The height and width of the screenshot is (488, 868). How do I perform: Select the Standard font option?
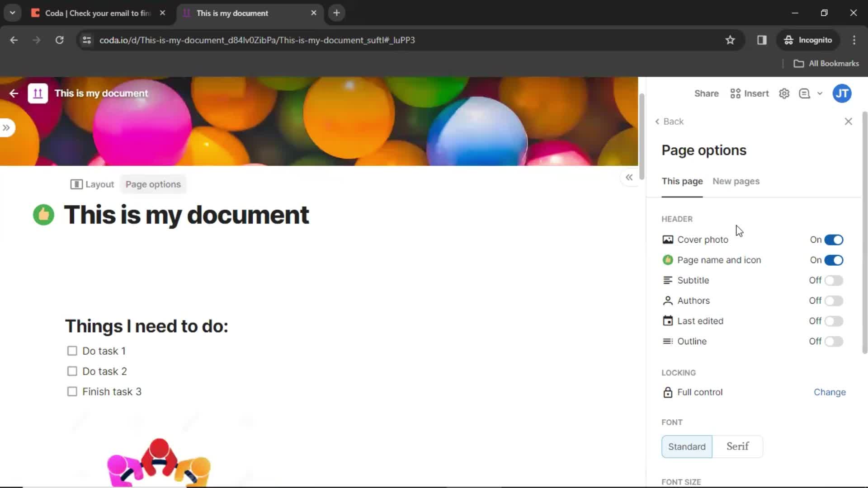687,446
